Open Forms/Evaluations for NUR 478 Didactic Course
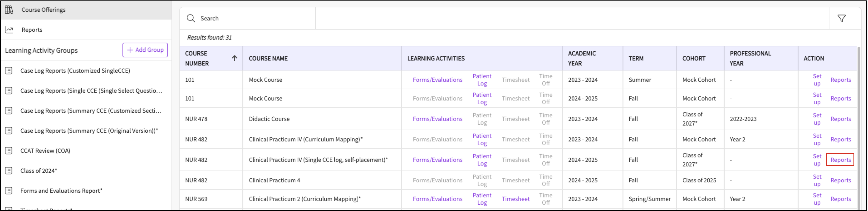This screenshot has width=868, height=211. (437, 119)
